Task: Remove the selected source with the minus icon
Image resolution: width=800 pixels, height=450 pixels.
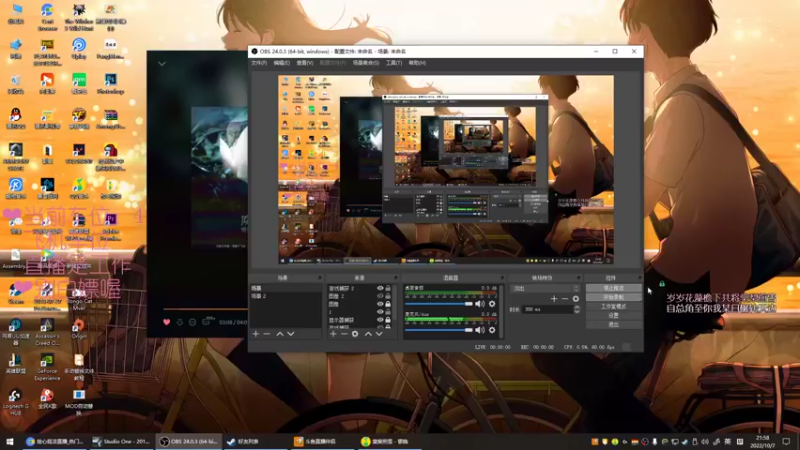Action: 344,334
